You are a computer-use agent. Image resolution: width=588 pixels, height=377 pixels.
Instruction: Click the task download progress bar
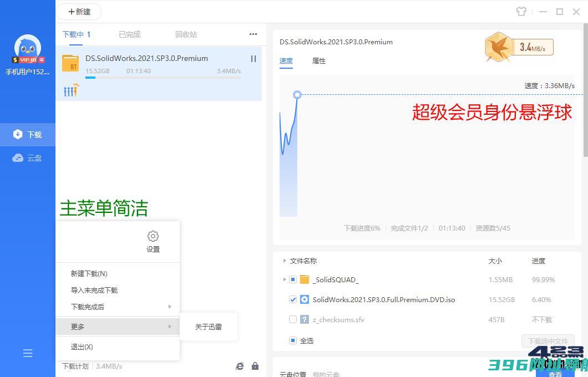pos(163,78)
